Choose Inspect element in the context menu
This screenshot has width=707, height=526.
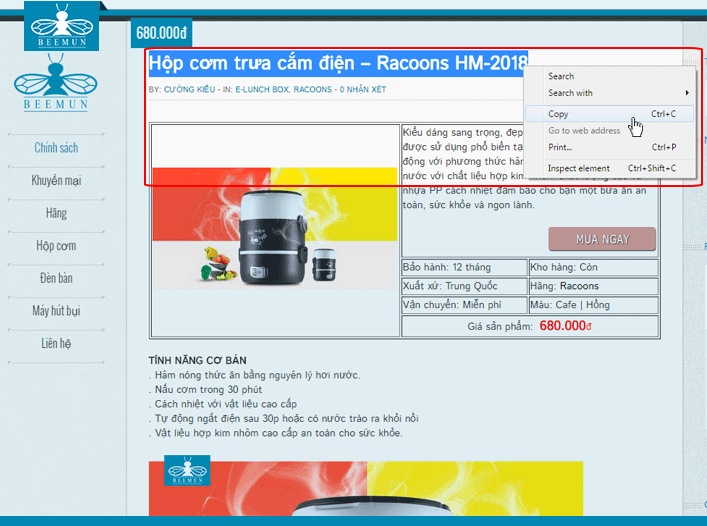pyautogui.click(x=609, y=168)
